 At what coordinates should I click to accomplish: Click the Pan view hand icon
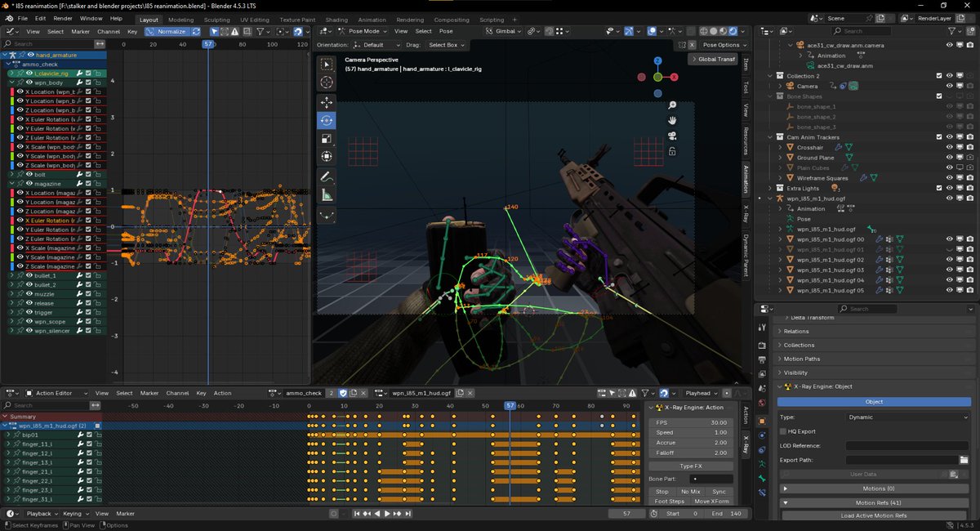click(x=672, y=120)
